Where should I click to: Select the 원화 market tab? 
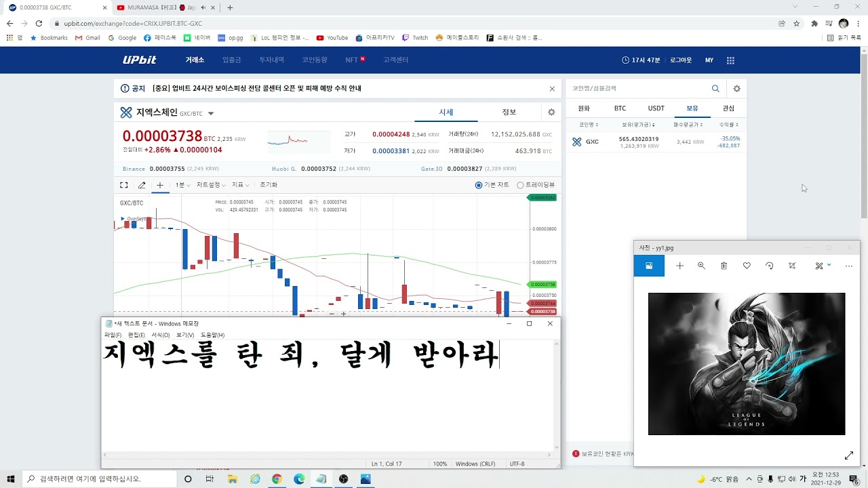pyautogui.click(x=584, y=108)
